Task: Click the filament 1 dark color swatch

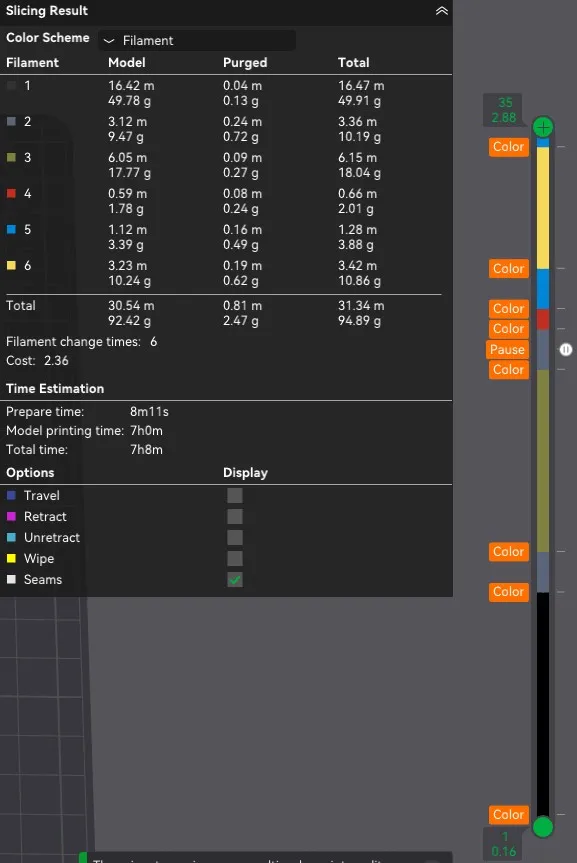Action: coord(11,85)
